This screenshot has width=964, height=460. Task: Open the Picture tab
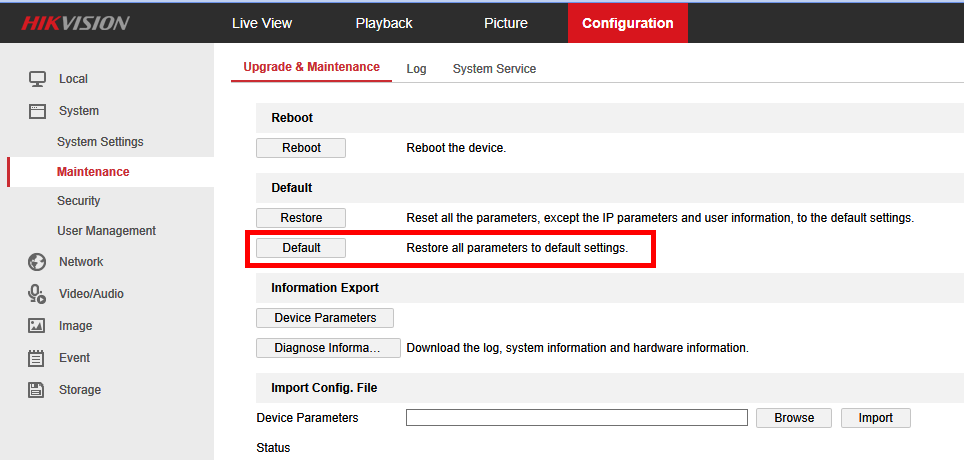point(505,23)
